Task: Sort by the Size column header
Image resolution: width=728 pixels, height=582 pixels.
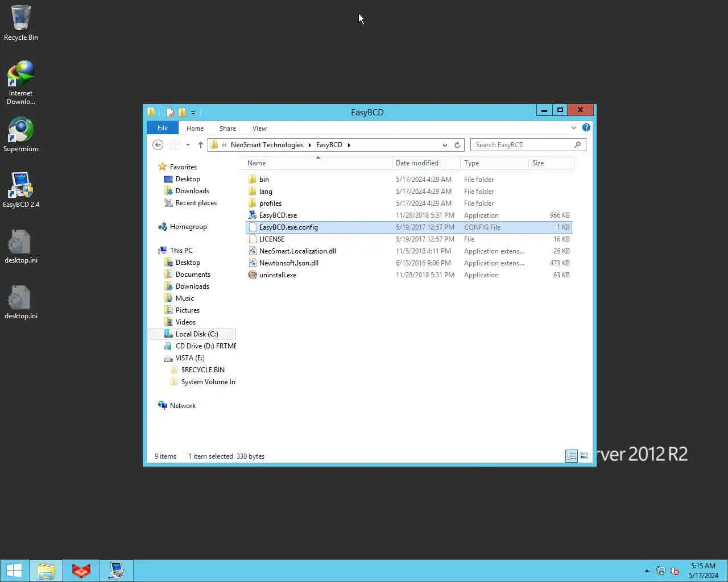Action: (551, 163)
